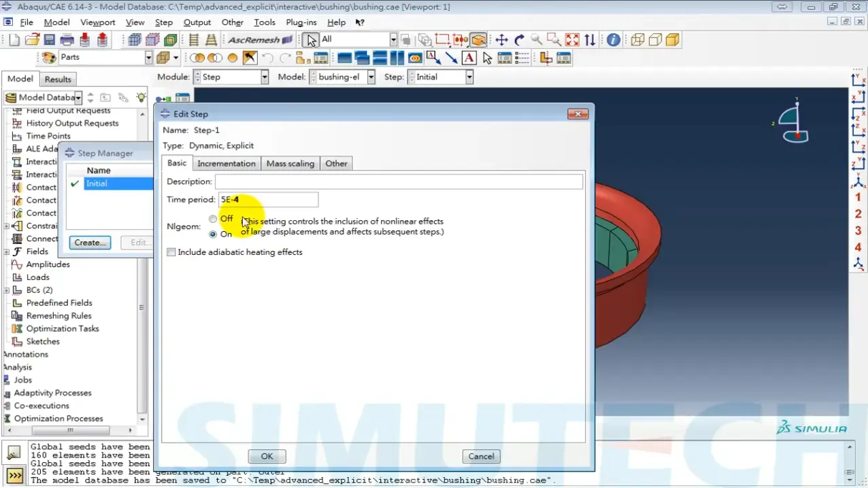
Task: Expand the BCs (2) tree node
Action: [6, 290]
